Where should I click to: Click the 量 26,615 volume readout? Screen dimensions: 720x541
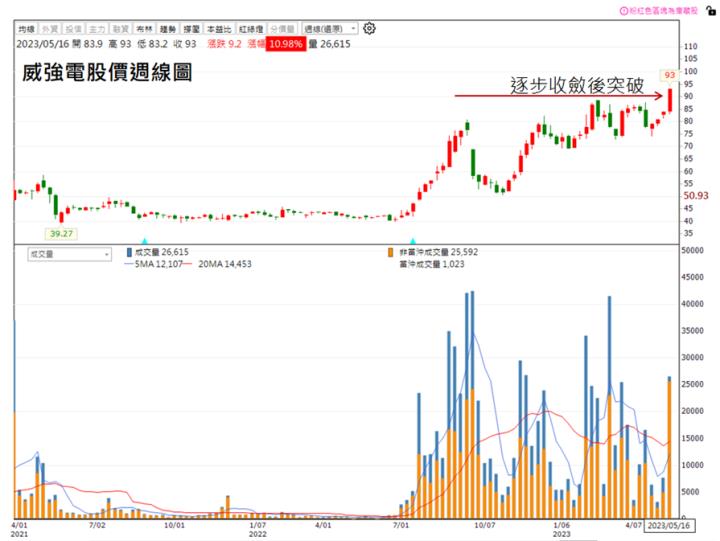pyautogui.click(x=329, y=44)
